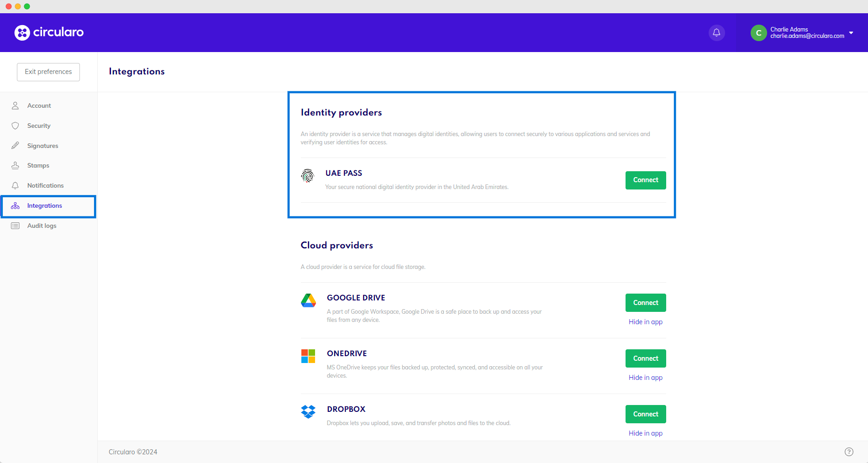Viewport: 868px width, 463px height.
Task: Click the Account person icon in sidebar
Action: (x=15, y=105)
